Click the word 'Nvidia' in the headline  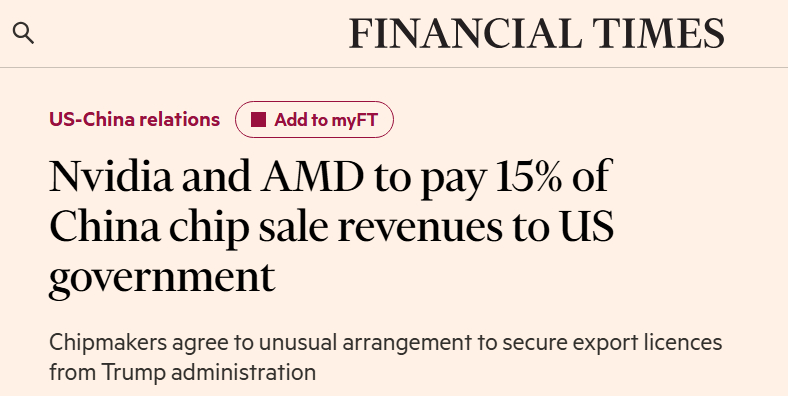[x=111, y=176]
